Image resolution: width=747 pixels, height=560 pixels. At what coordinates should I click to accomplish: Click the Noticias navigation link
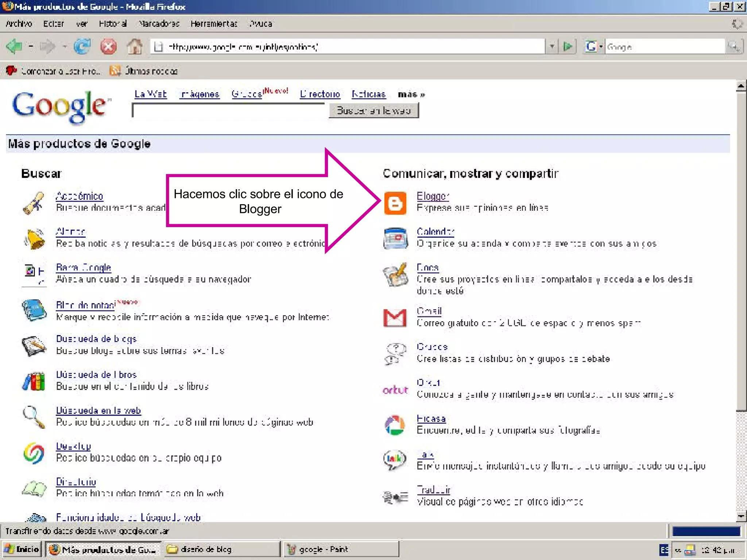368,94
